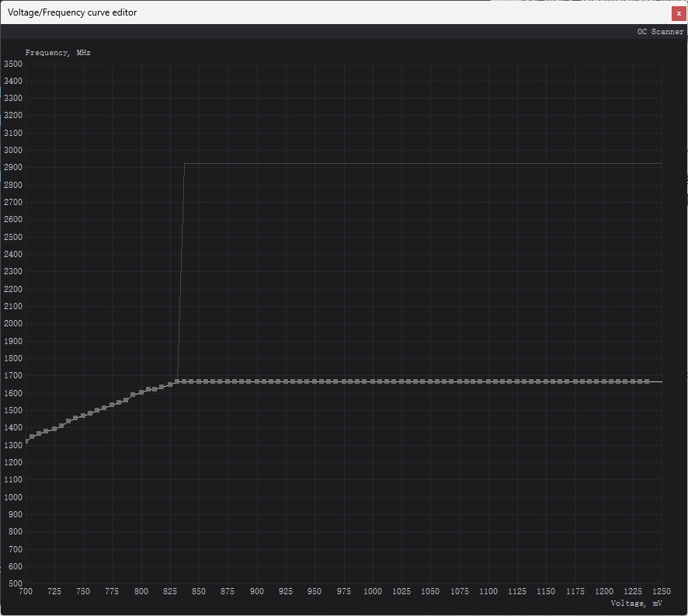Click the curve point at 775 mV

[x=112, y=404]
